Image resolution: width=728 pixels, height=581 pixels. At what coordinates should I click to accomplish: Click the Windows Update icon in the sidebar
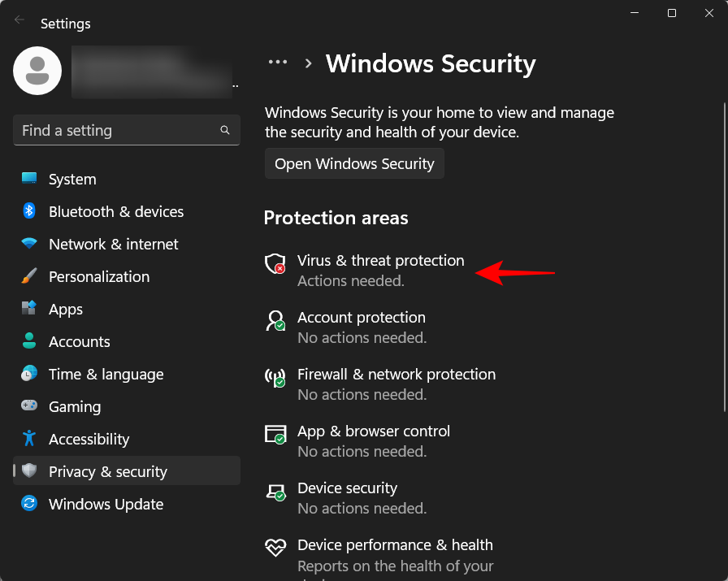tap(29, 504)
